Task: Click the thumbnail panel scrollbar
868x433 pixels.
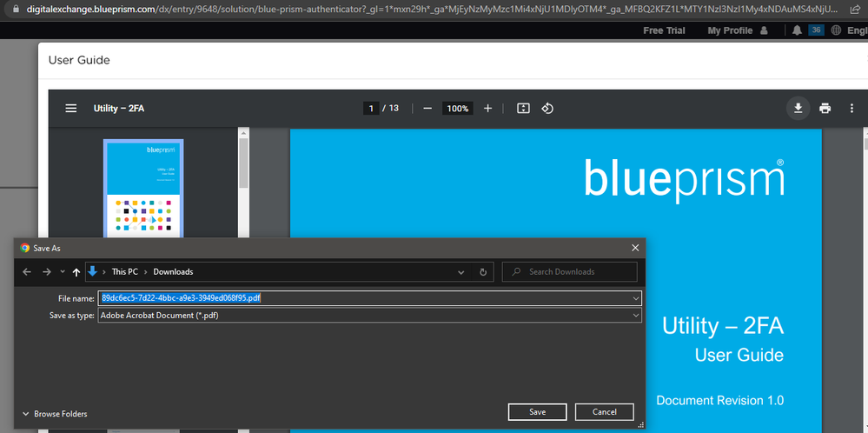Action: [243, 163]
